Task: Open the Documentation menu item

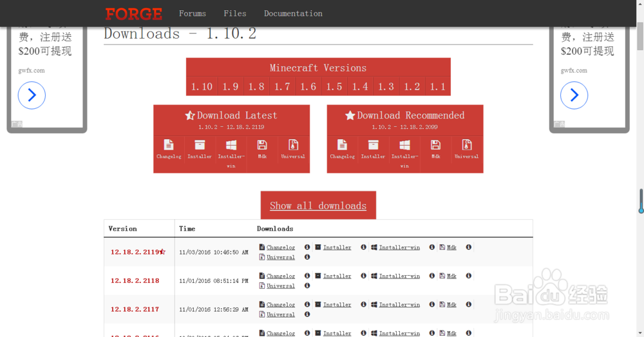Action: coord(293,14)
